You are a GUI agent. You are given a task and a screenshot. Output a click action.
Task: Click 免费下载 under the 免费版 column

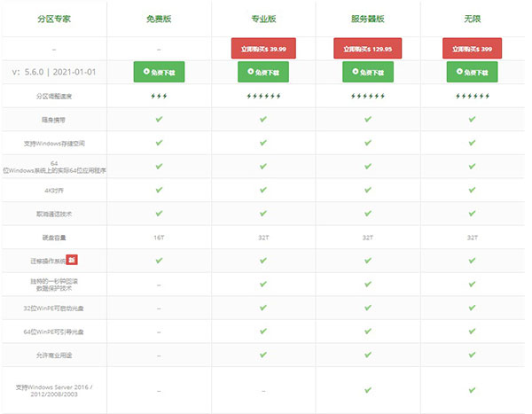pos(159,72)
